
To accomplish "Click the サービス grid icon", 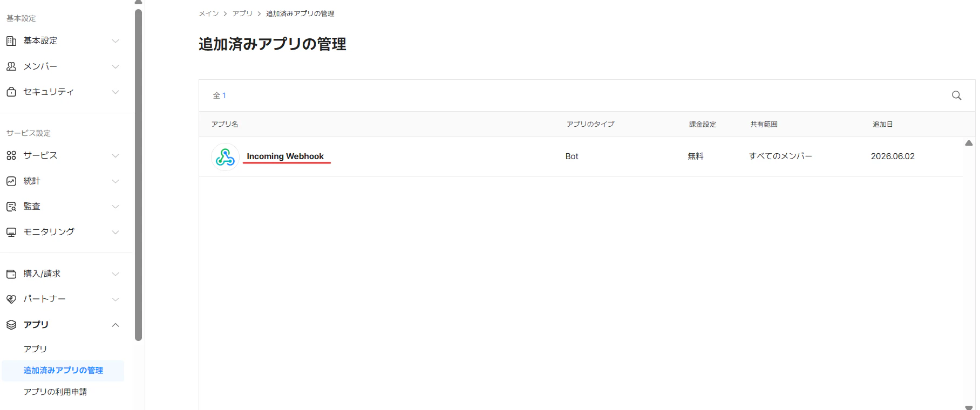I will click(x=11, y=155).
